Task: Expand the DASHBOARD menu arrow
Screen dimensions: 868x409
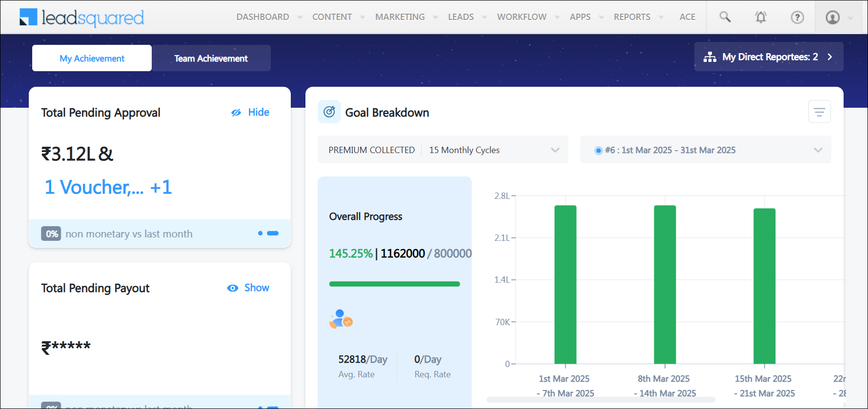Action: pos(300,17)
